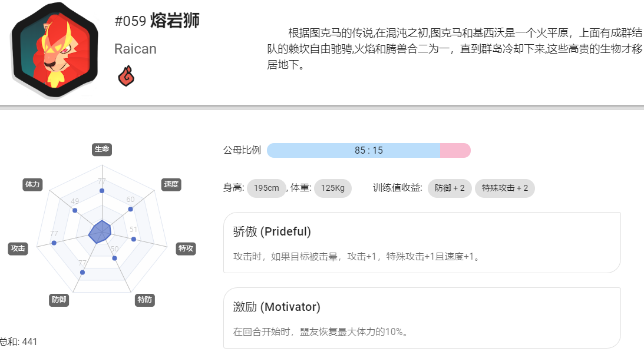Open the 骄傲 (Prideful) trait card
The width and height of the screenshot is (644, 358).
point(422,243)
